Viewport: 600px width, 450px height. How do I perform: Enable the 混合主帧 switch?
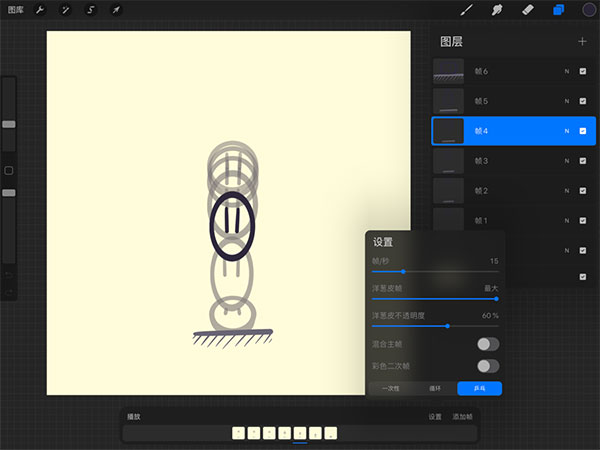[487, 344]
